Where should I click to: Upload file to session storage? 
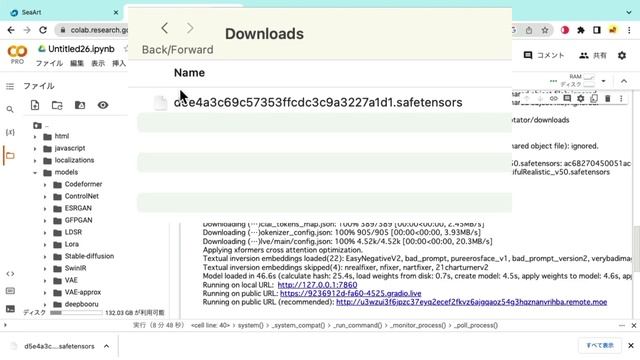pyautogui.click(x=35, y=105)
